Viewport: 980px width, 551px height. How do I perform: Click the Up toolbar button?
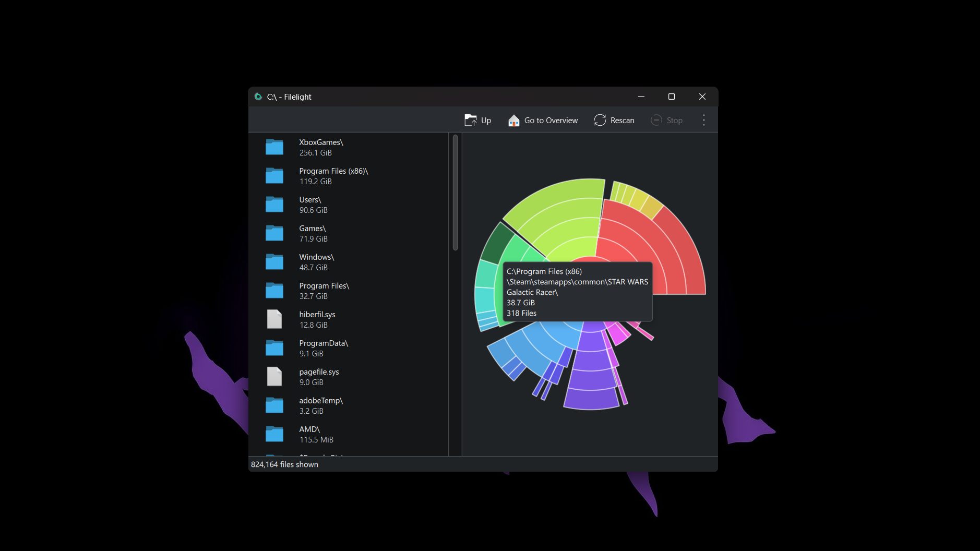[x=477, y=121]
